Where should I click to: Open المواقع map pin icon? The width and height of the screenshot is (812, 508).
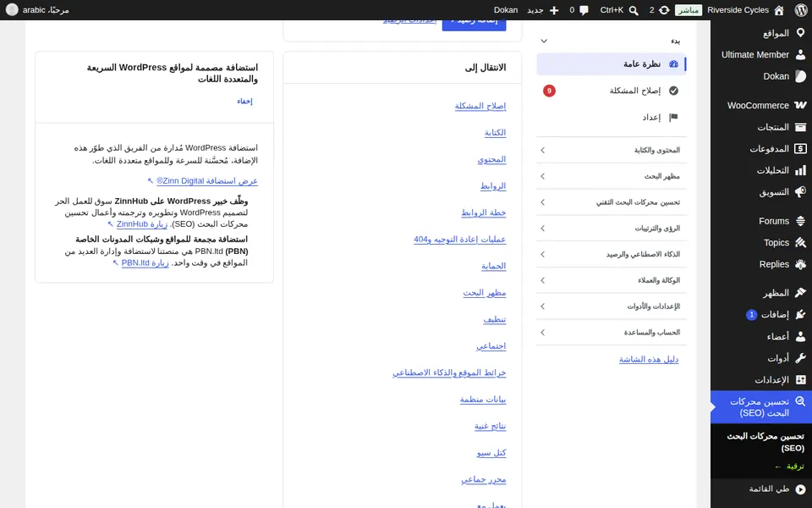click(x=800, y=33)
